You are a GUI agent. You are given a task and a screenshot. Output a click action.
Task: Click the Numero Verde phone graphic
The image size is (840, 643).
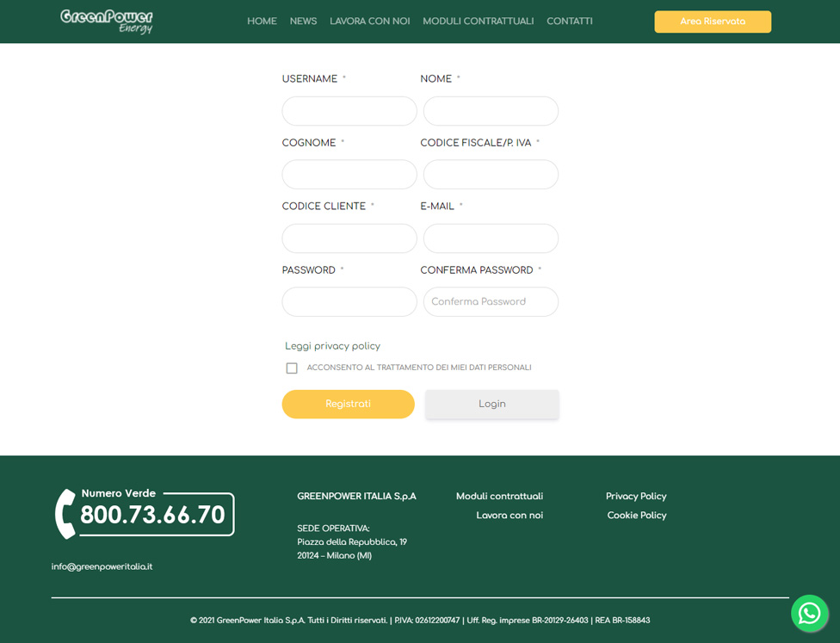pyautogui.click(x=145, y=513)
